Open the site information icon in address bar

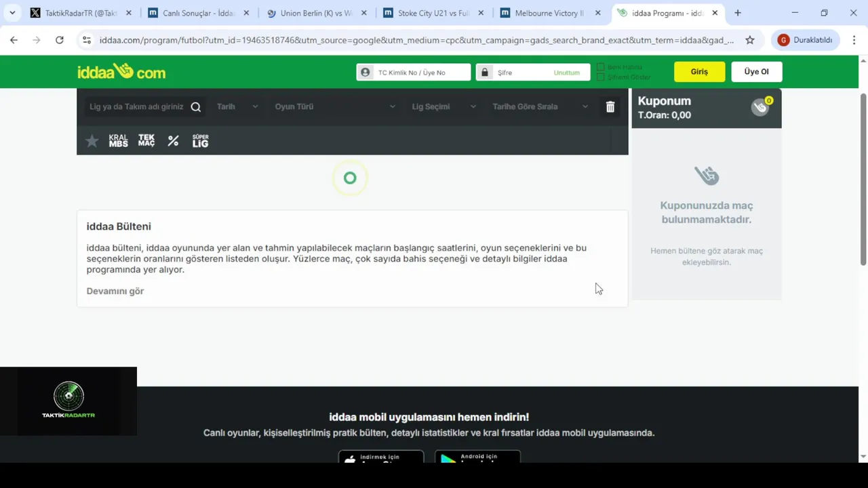(87, 40)
